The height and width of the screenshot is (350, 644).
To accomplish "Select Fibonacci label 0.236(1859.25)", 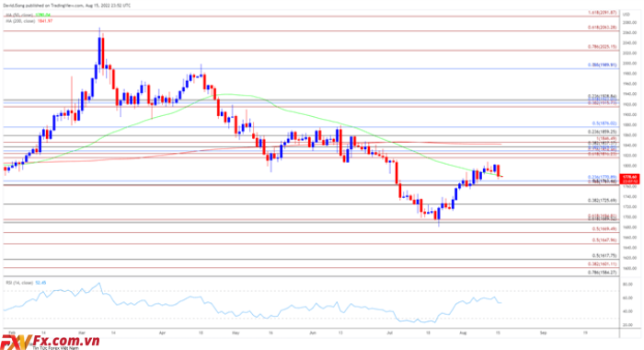I will click(603, 132).
